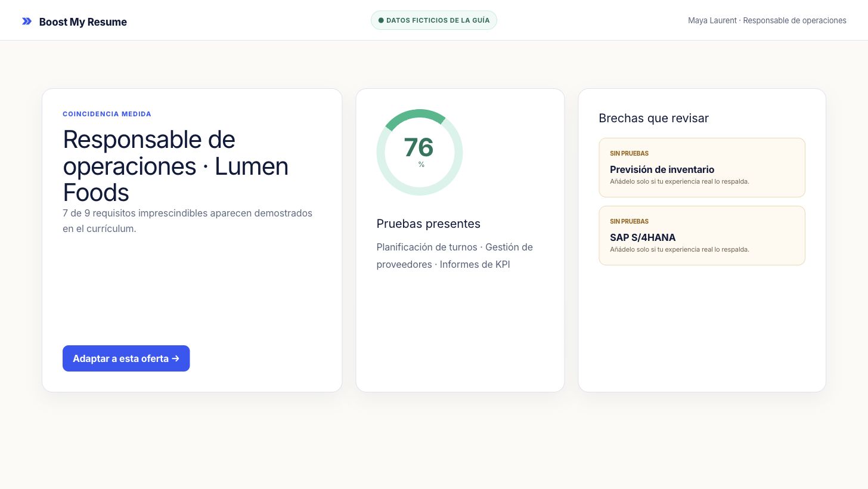
Task: Open Maya Laurent user profile text
Action: [767, 20]
